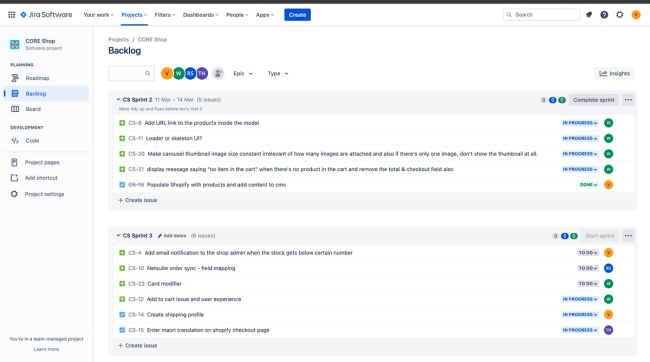Click the Create button
The image size is (650, 362).
297,15
